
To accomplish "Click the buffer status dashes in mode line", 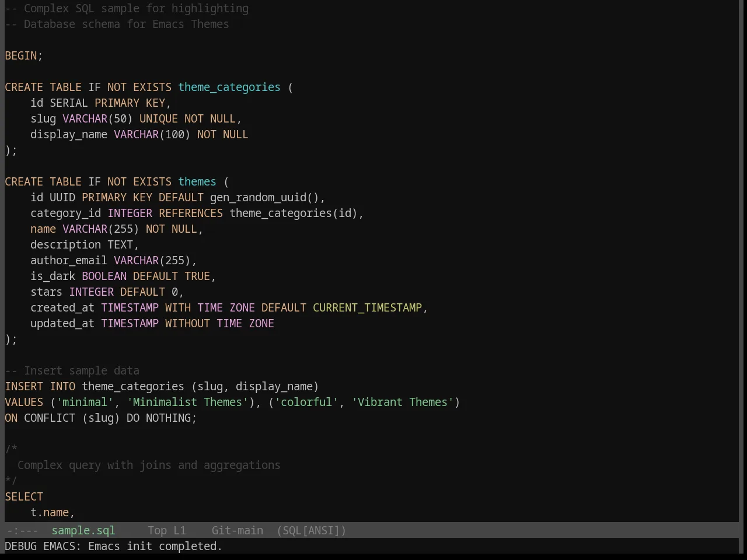I will (x=22, y=530).
